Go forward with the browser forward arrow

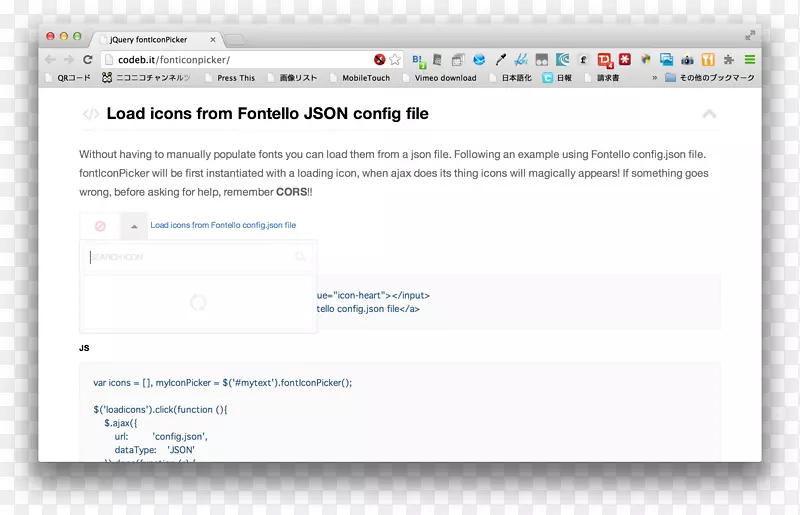pos(69,60)
